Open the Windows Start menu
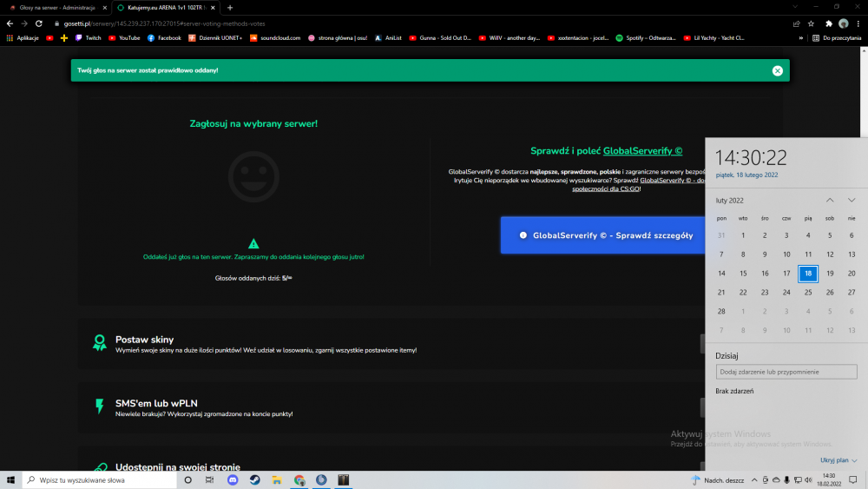 pos(10,480)
